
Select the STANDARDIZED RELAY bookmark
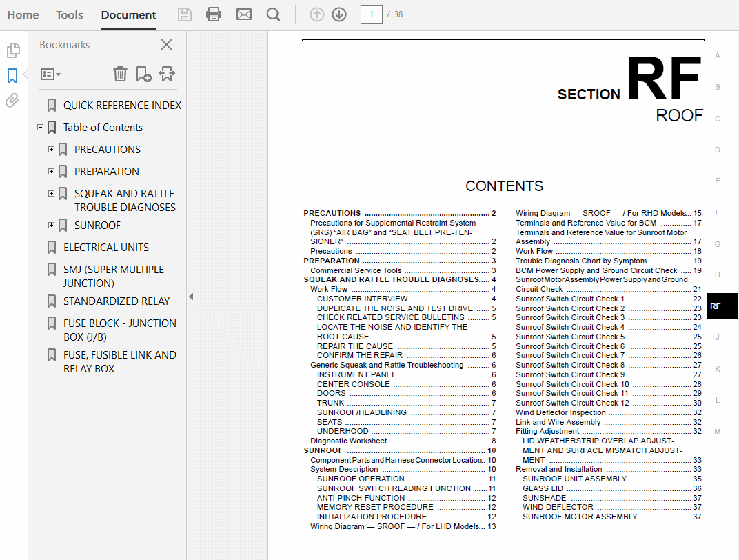[117, 301]
